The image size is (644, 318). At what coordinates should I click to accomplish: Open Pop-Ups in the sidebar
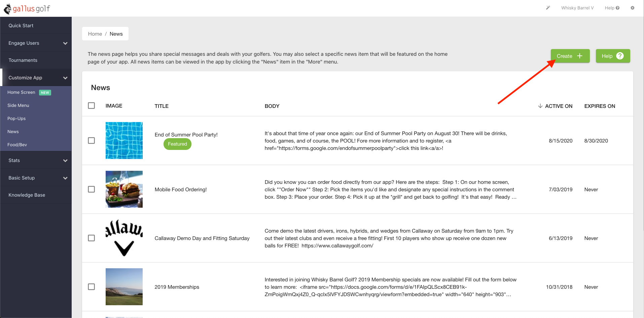tap(16, 118)
